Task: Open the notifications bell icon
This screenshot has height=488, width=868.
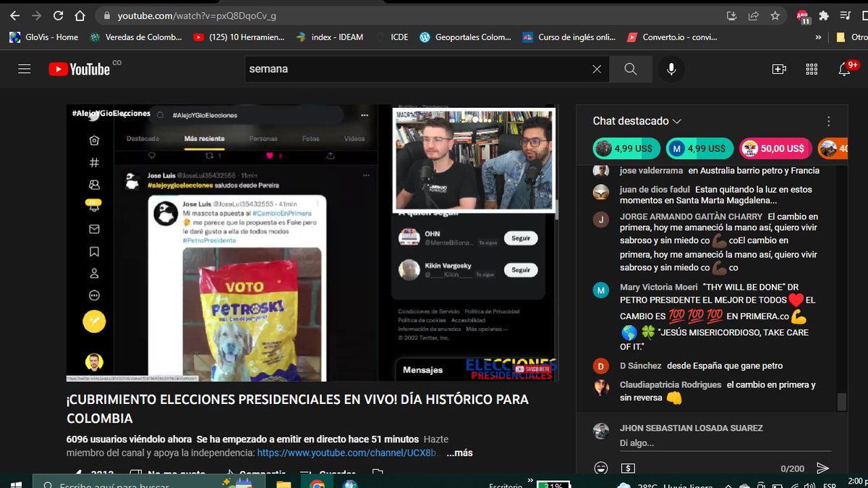Action: tap(844, 69)
